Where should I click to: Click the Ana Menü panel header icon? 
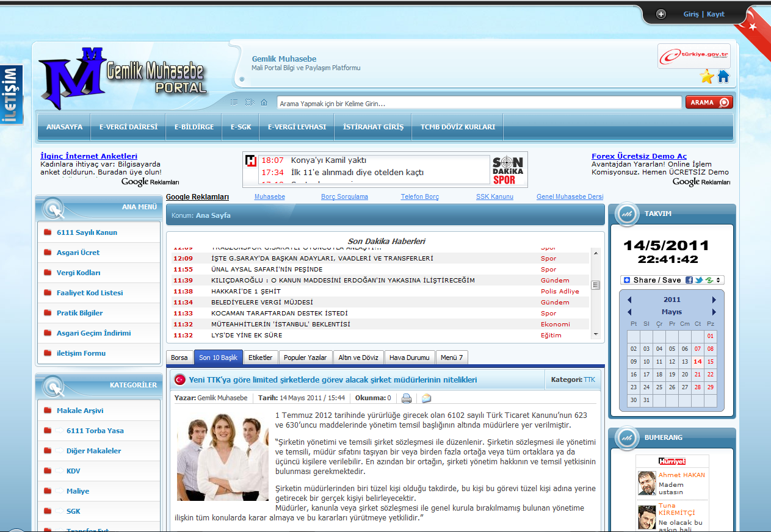coord(53,209)
